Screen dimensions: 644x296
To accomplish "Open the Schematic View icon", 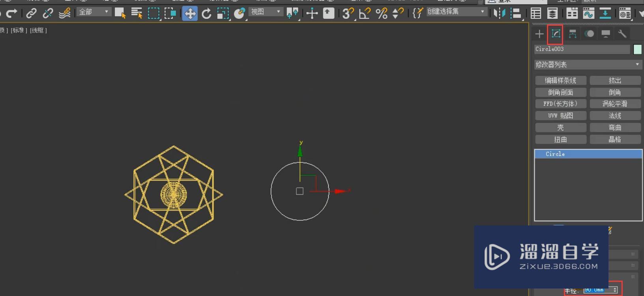I will tap(605, 13).
